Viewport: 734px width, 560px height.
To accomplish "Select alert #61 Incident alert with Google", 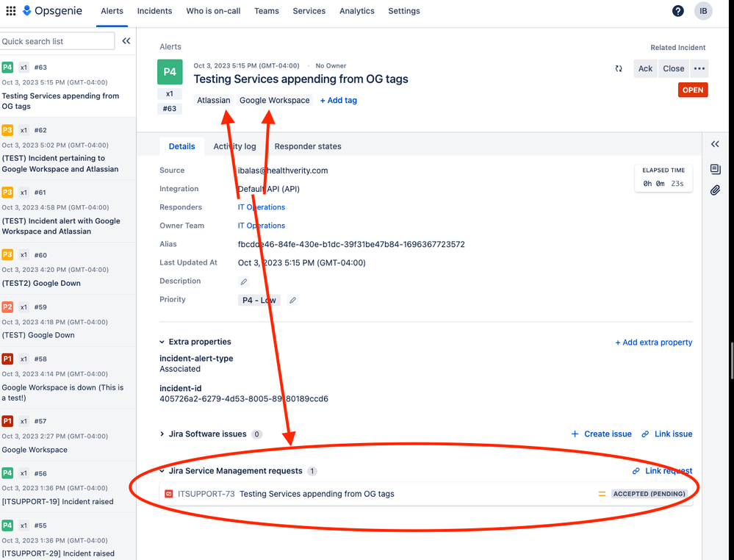I will [68, 211].
